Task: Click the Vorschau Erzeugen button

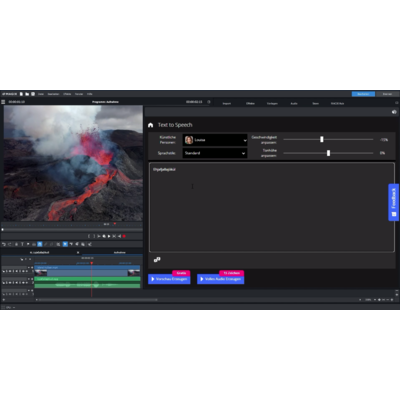Action: coord(169,279)
